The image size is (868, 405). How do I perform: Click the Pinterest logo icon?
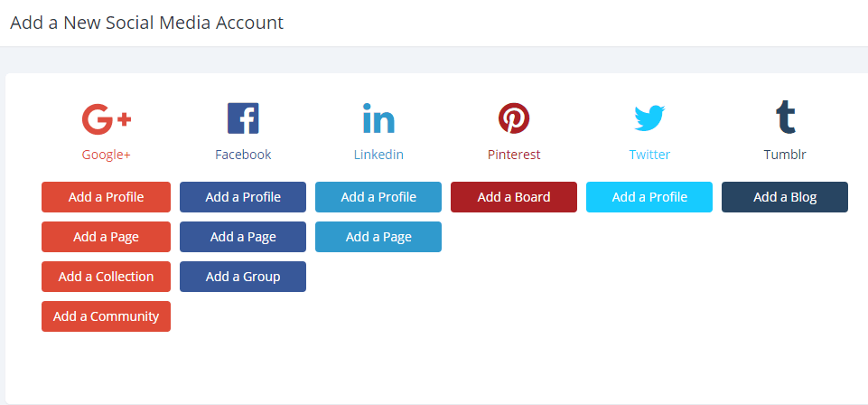point(514,118)
